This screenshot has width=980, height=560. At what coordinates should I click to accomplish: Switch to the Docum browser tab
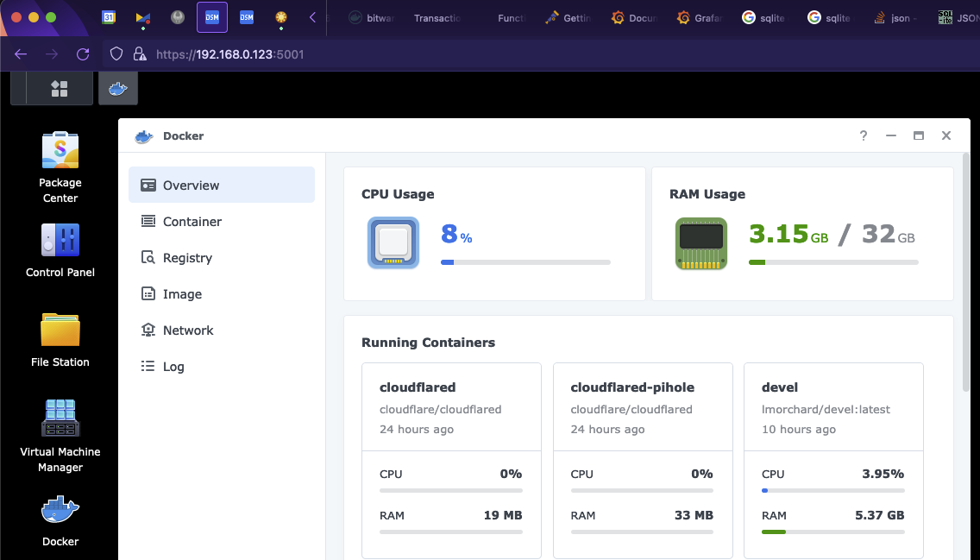coord(634,18)
